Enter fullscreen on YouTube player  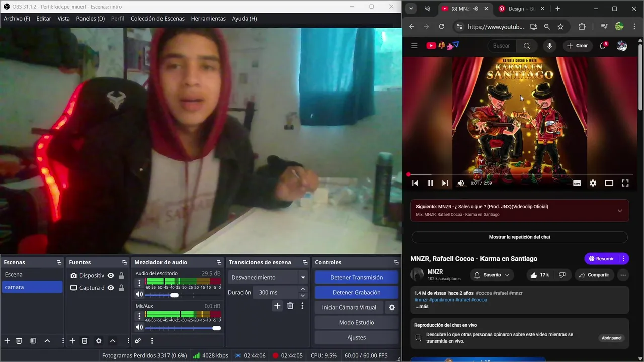[x=625, y=183]
